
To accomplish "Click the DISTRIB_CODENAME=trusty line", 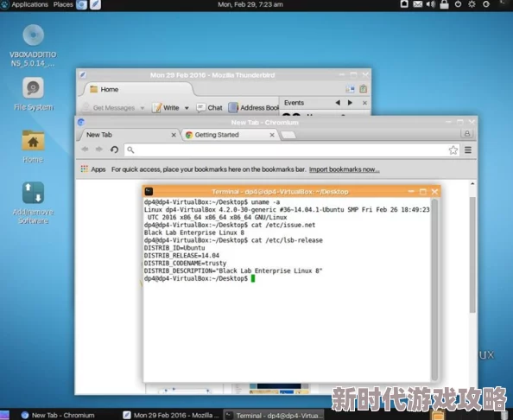I will pyautogui.click(x=185, y=264).
